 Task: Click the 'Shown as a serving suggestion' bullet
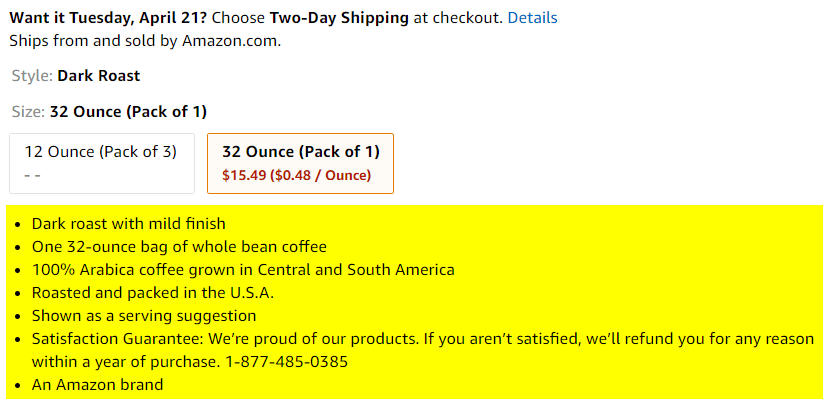(x=144, y=316)
